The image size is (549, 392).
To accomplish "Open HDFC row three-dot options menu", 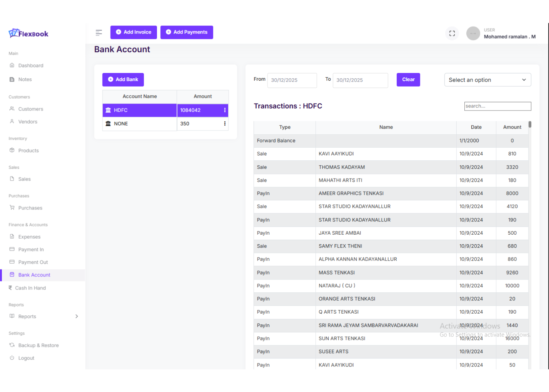I will (x=225, y=110).
